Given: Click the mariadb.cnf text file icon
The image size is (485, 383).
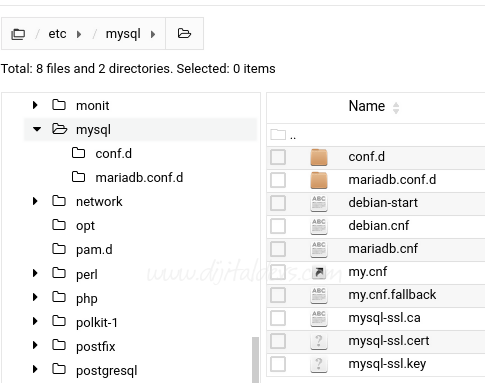Looking at the screenshot, I should pos(319,249).
